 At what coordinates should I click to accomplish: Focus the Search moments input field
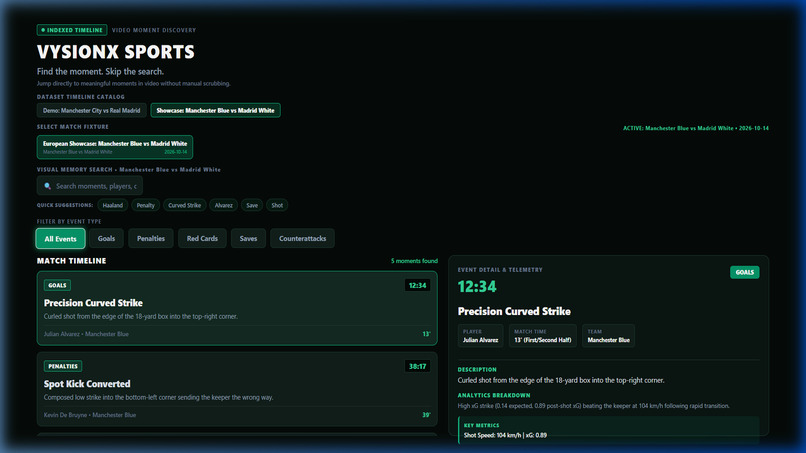(x=89, y=186)
